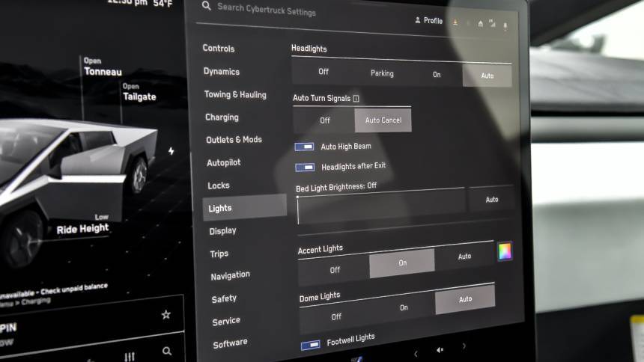Viewport: 644px width, 362px height.
Task: Open the Accent Lights color picker swatch
Action: [505, 251]
